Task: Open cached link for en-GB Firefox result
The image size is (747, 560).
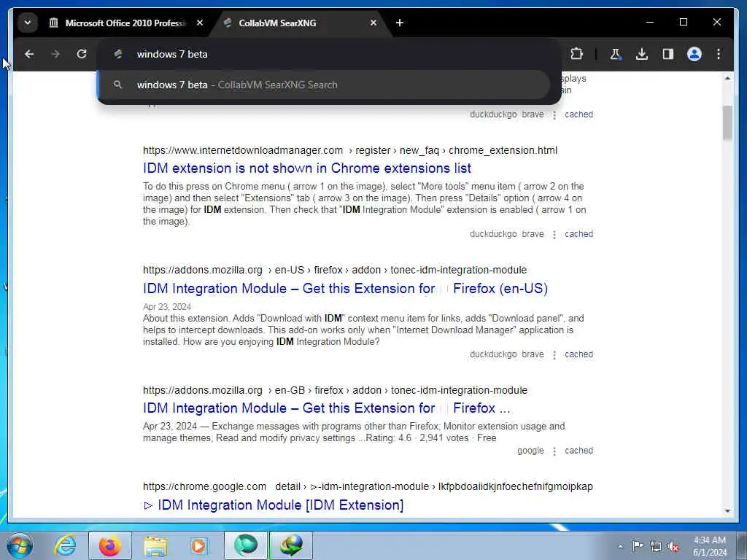Action: pos(578,451)
